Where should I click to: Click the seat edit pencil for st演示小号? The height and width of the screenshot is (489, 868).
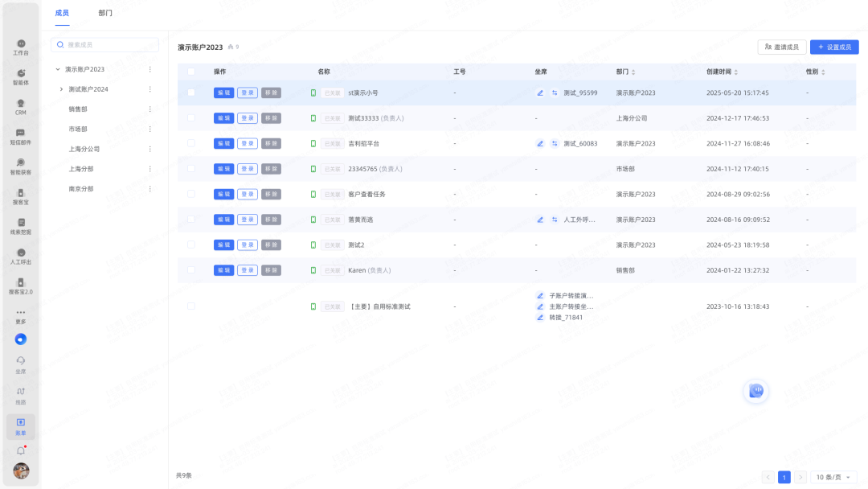pos(540,93)
